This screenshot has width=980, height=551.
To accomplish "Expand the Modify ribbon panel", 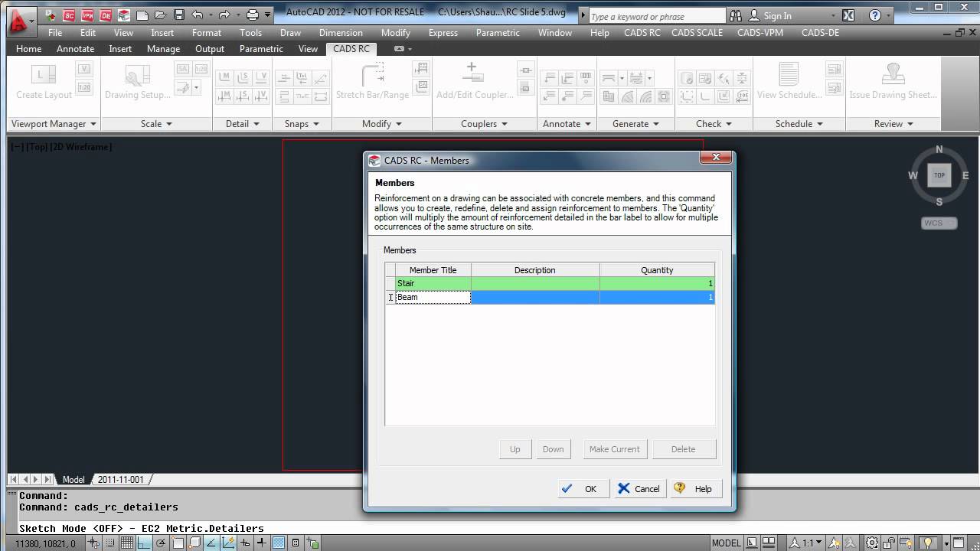I will tap(382, 124).
